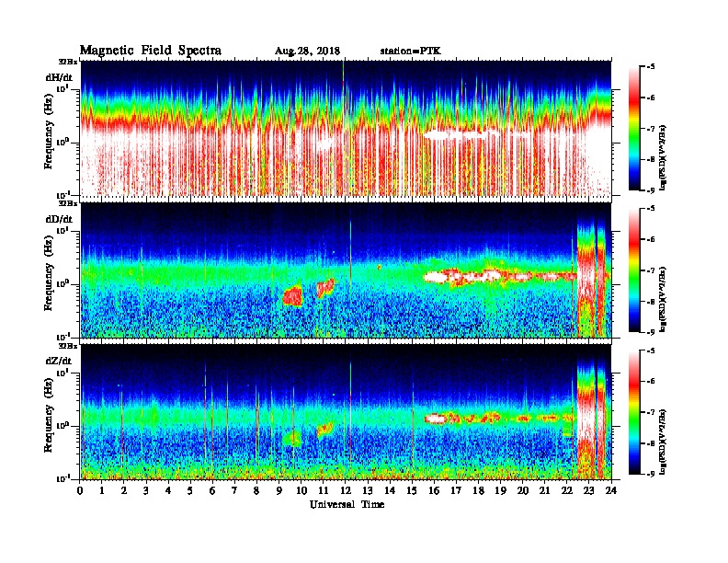Click the hour 0 tick label

click(x=80, y=491)
